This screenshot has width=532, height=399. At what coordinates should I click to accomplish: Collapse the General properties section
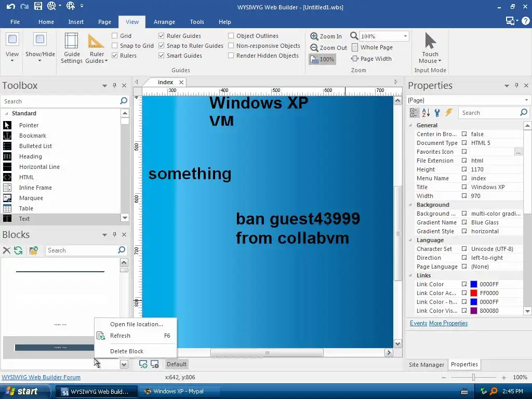pos(410,125)
